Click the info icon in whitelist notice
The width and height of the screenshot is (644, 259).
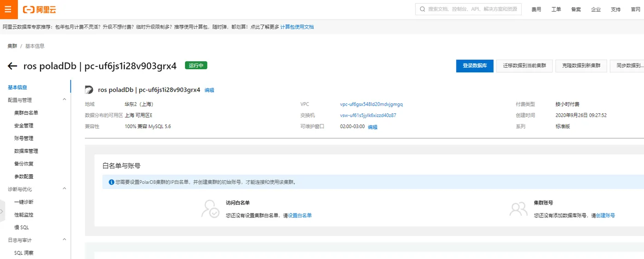(111, 182)
